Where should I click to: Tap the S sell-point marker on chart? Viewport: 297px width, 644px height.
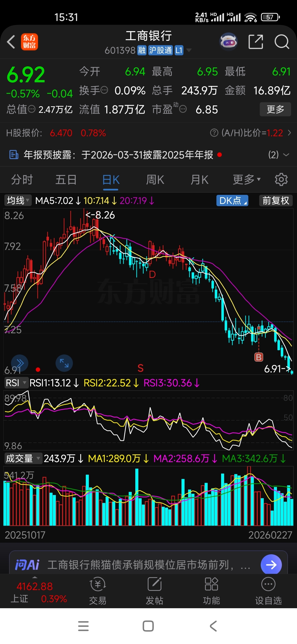(141, 368)
